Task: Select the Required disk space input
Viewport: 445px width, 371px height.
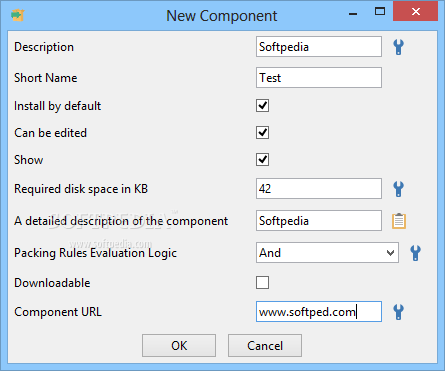Action: pyautogui.click(x=319, y=189)
